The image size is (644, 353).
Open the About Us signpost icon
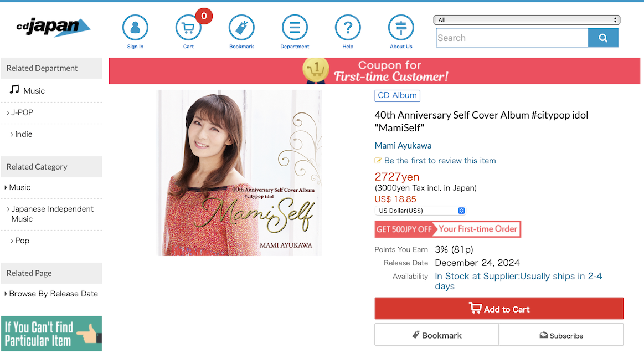[401, 28]
